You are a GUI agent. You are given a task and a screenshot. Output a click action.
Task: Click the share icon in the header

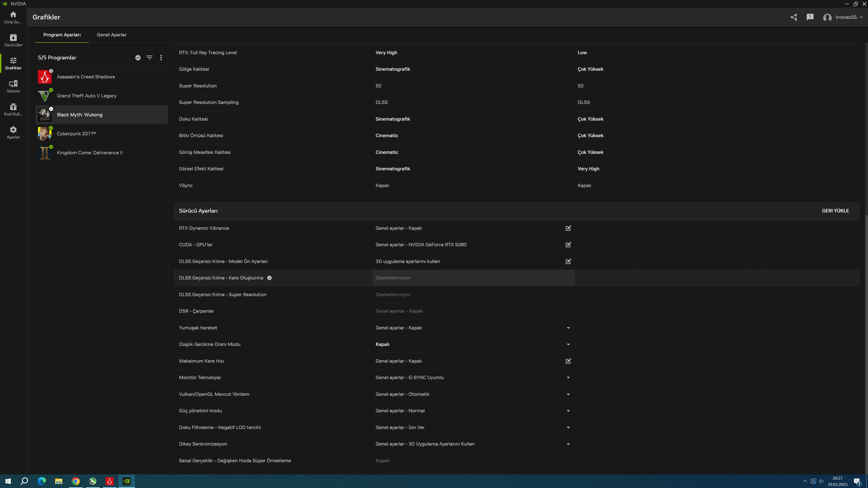794,17
